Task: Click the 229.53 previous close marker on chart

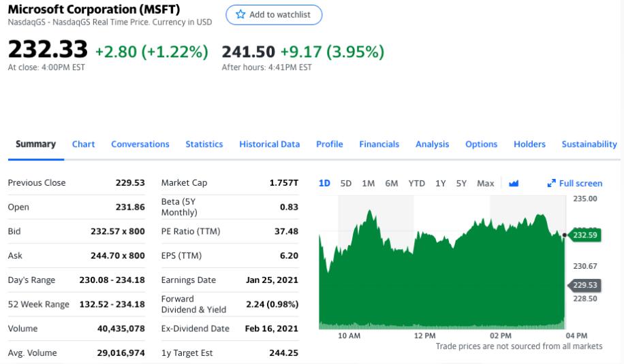Action: (584, 285)
